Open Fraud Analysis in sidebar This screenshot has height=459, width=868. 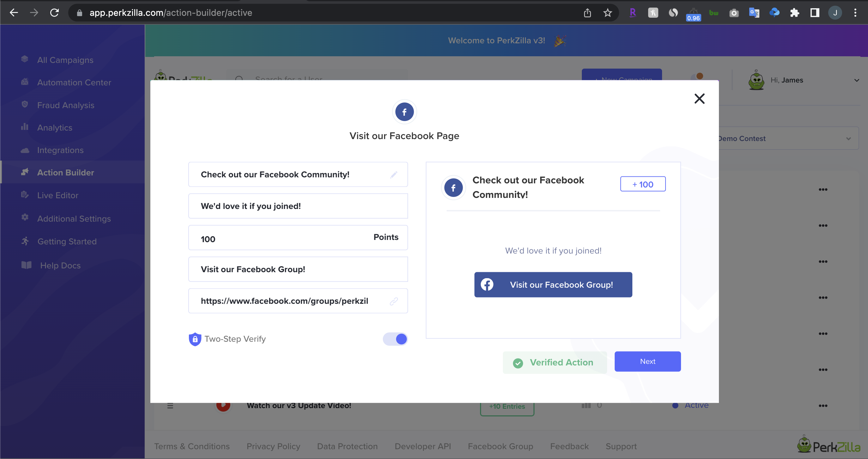66,105
